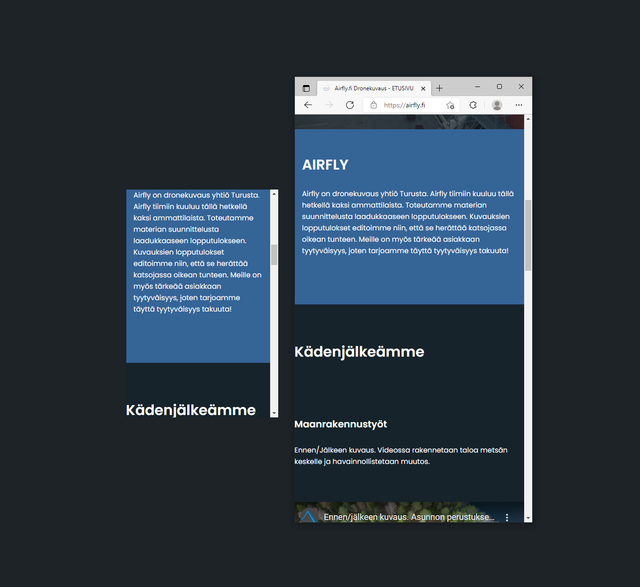The width and height of the screenshot is (640, 587).
Task: Click browser page scrollbar up arrow
Action: point(528,119)
